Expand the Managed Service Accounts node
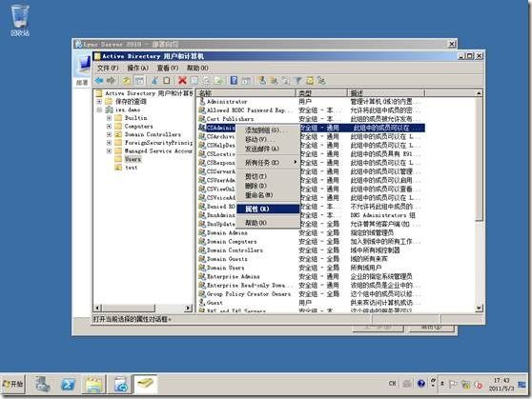 coord(109,150)
